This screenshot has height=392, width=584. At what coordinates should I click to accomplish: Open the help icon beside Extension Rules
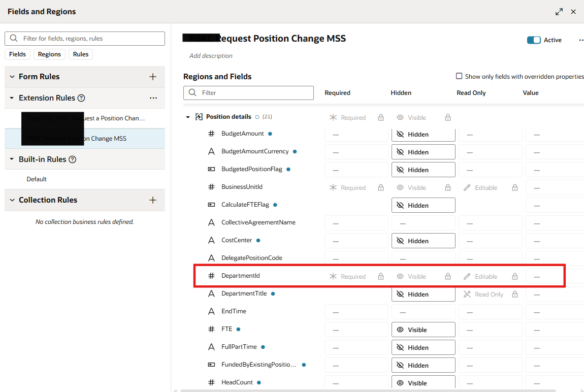(81, 98)
